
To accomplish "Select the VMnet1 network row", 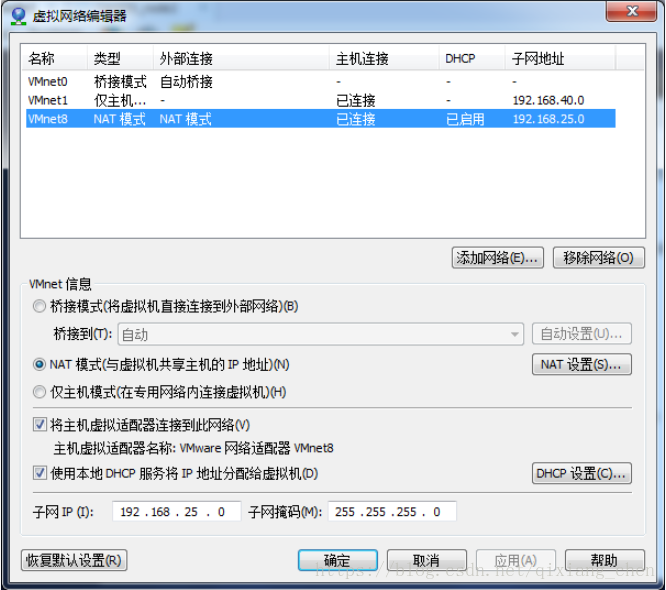I will click(x=321, y=101).
